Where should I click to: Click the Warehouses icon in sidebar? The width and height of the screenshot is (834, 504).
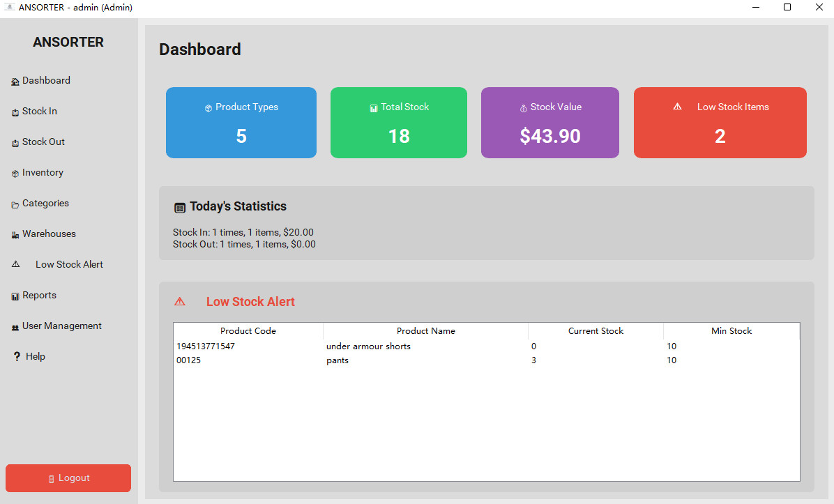[15, 235]
